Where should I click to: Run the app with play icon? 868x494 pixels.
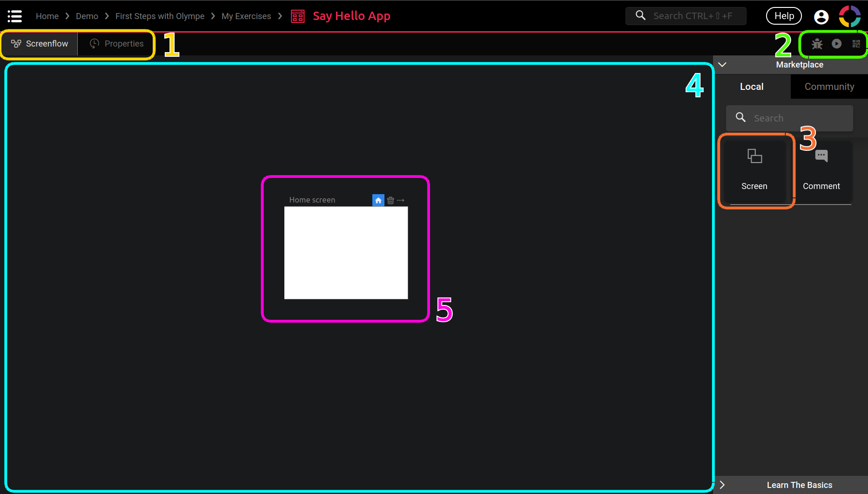click(x=836, y=44)
